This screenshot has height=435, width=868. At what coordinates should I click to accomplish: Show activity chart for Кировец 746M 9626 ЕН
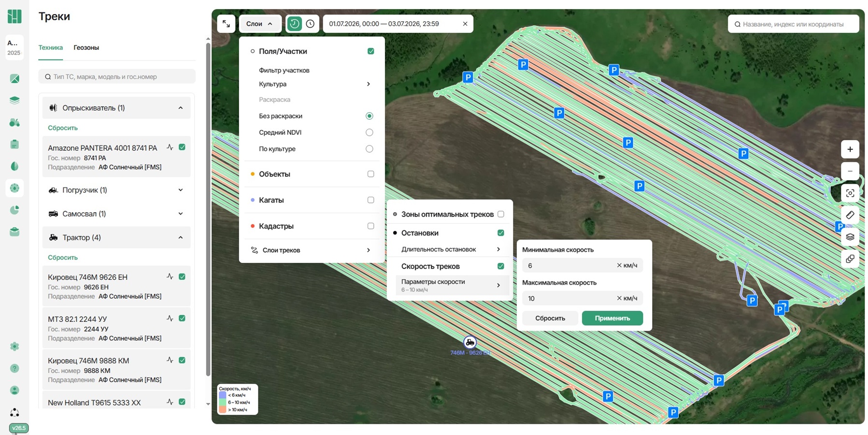click(x=170, y=277)
